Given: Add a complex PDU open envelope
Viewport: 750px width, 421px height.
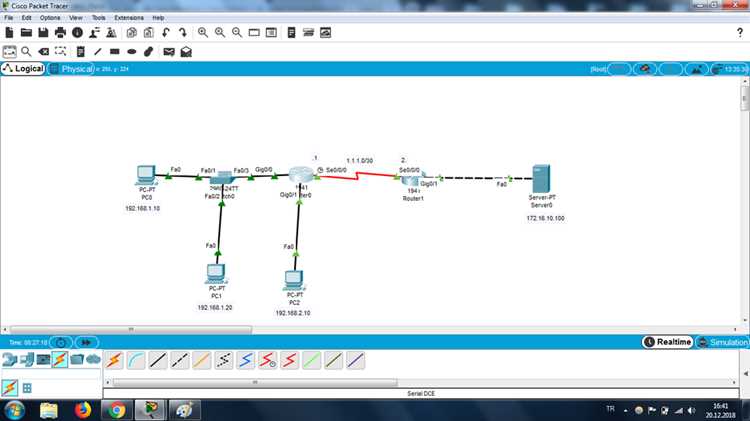Looking at the screenshot, I should pyautogui.click(x=186, y=52).
